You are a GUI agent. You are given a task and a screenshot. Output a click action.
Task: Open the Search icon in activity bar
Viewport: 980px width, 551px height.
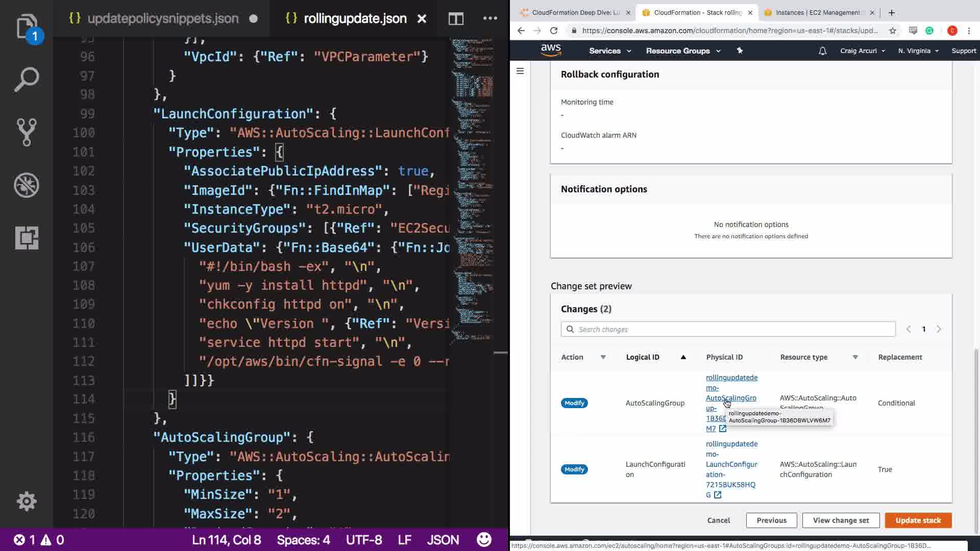pyautogui.click(x=27, y=80)
